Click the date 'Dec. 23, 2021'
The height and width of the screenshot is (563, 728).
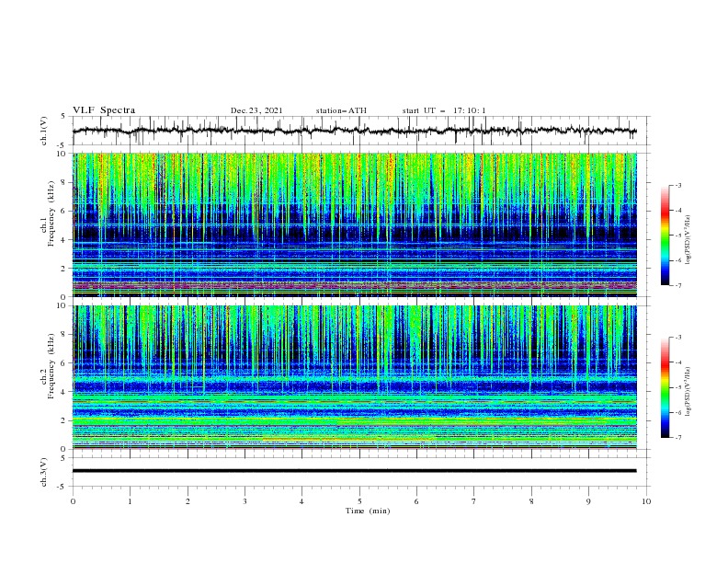(x=256, y=110)
